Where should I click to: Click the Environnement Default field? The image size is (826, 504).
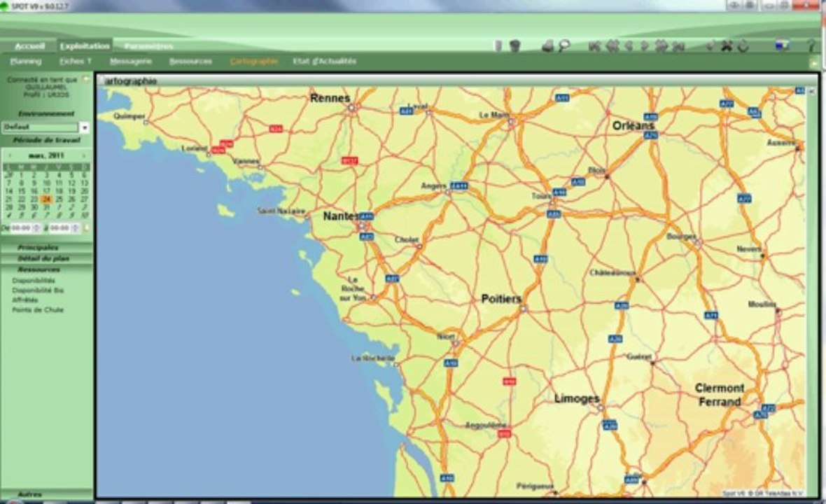pyautogui.click(x=40, y=127)
